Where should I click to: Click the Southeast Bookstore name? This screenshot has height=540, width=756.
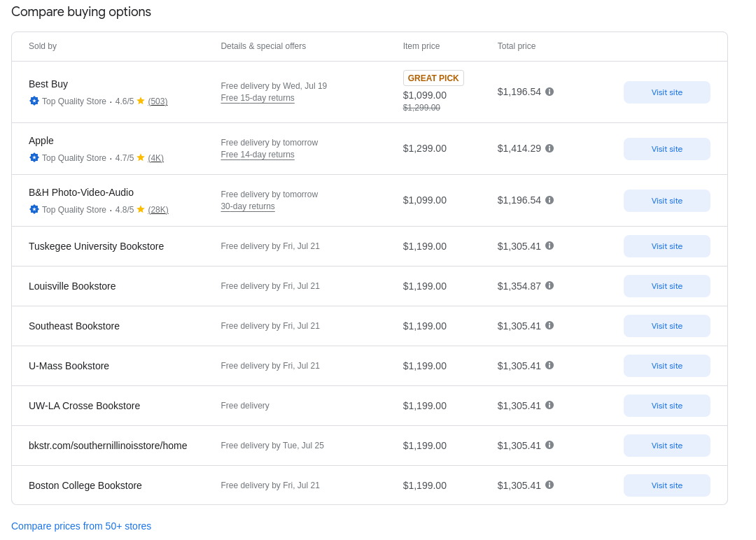click(x=74, y=326)
